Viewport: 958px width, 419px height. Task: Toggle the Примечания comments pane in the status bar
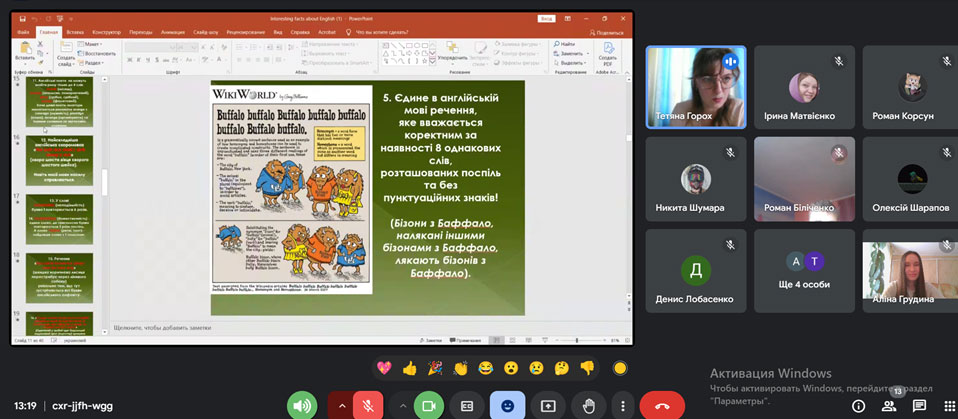click(x=466, y=340)
